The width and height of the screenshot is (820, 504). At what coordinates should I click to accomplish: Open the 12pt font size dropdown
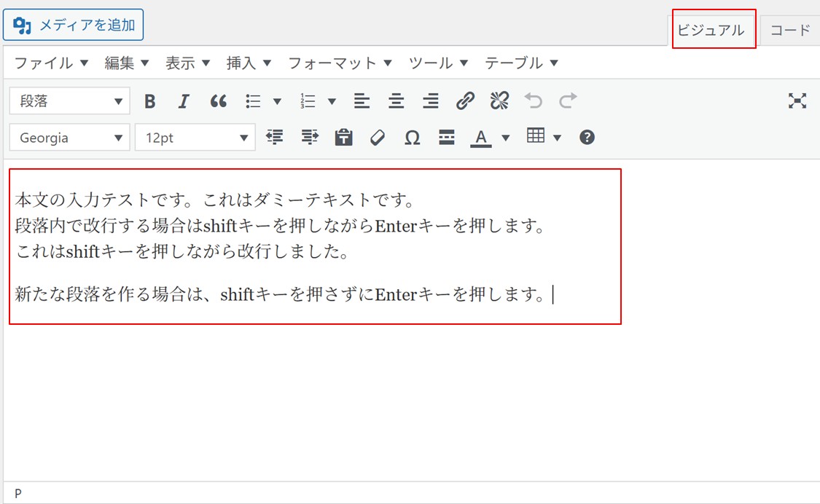[195, 138]
